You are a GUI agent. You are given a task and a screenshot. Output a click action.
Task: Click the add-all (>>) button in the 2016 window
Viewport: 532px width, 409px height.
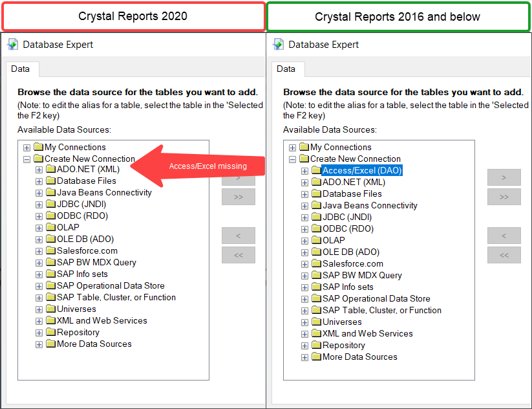click(x=504, y=197)
